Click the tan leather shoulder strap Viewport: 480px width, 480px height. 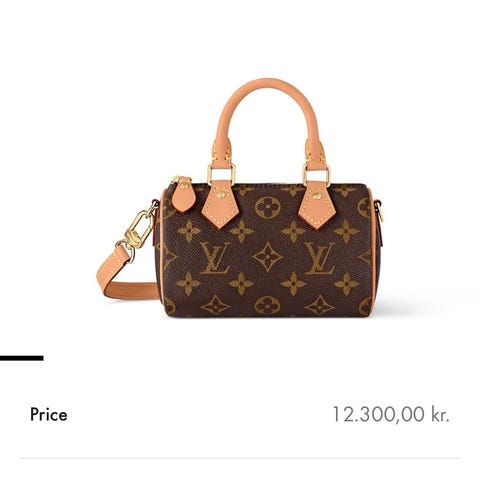[x=126, y=278]
